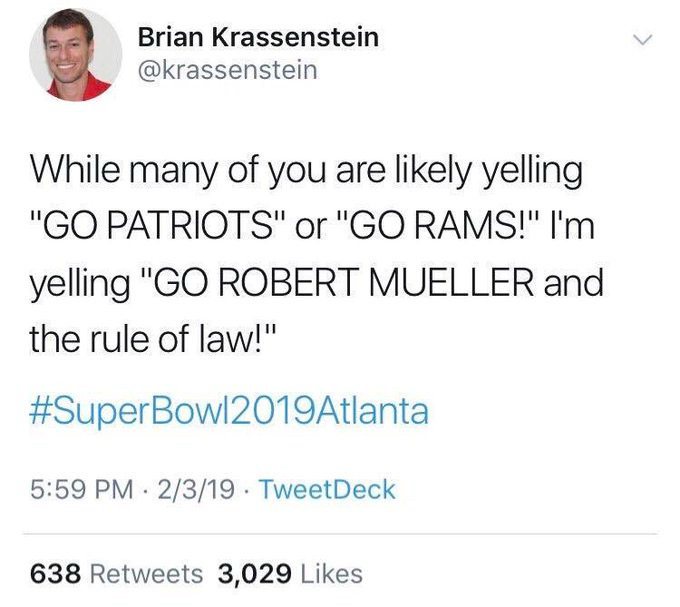The image size is (680, 607).
Task: Click the 638 retweet count number
Action: pos(58,574)
